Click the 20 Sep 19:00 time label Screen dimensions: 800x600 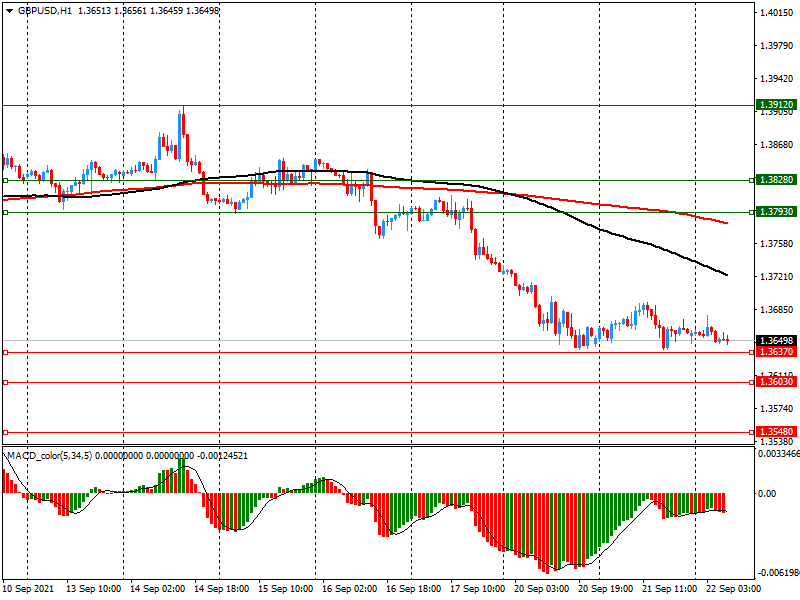[606, 589]
